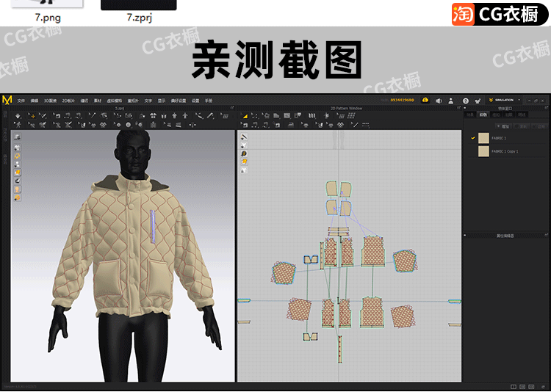Switch to the last tab in object browser
This screenshot has height=392, width=551.
point(522,115)
